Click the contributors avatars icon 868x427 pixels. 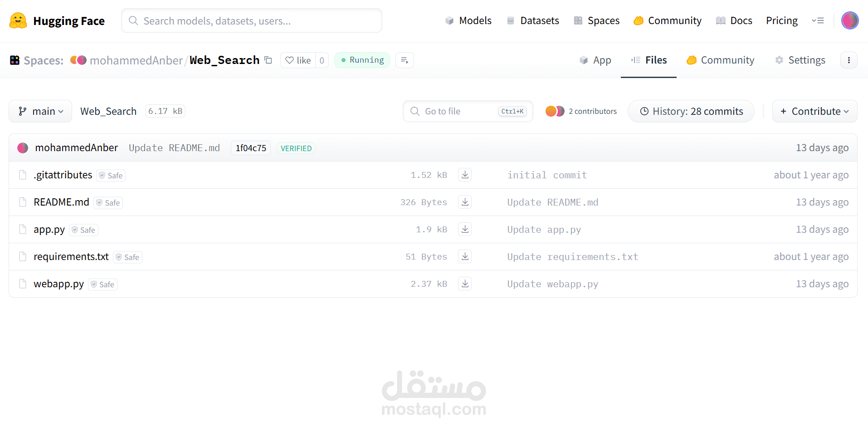click(555, 111)
